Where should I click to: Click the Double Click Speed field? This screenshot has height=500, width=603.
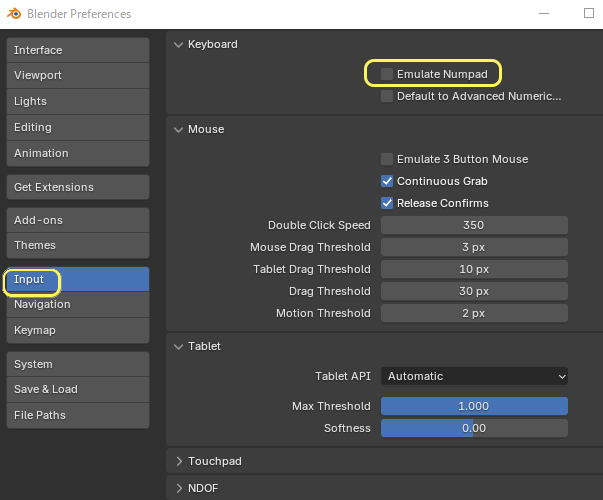pyautogui.click(x=473, y=225)
